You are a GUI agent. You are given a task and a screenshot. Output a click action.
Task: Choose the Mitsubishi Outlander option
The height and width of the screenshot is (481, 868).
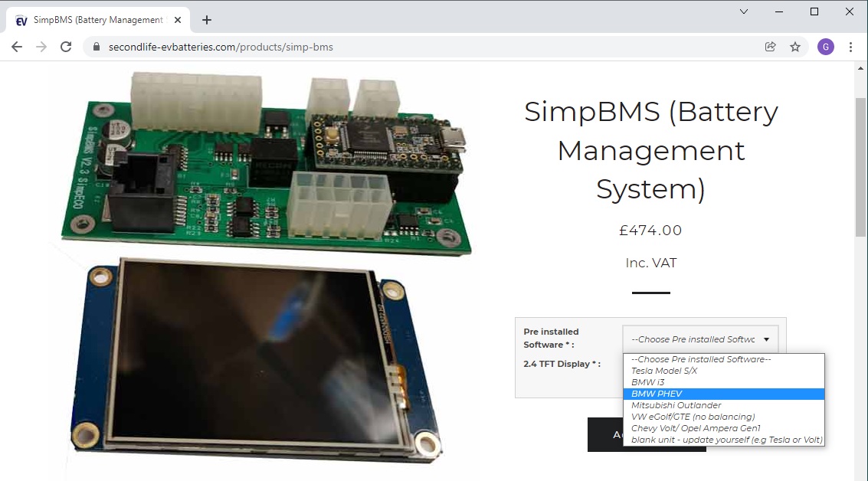pos(723,405)
